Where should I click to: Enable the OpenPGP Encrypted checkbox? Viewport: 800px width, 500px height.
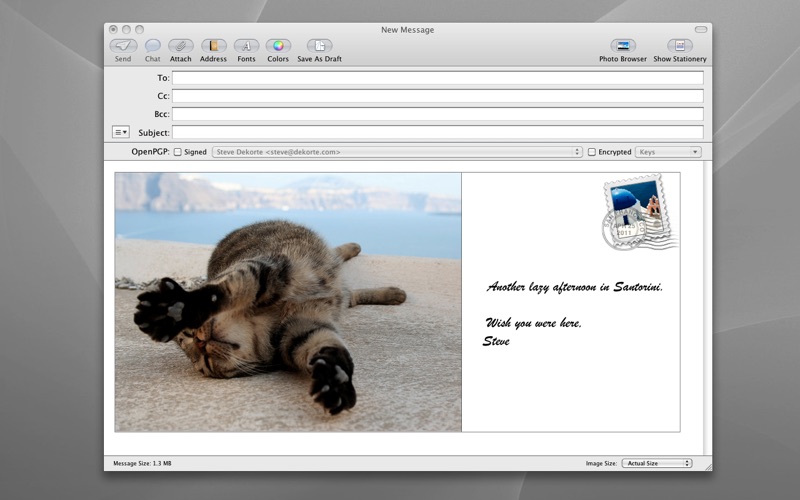click(x=592, y=152)
